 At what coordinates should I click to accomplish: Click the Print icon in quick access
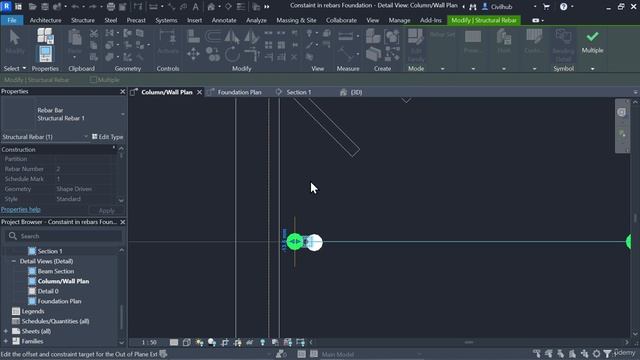111,7
